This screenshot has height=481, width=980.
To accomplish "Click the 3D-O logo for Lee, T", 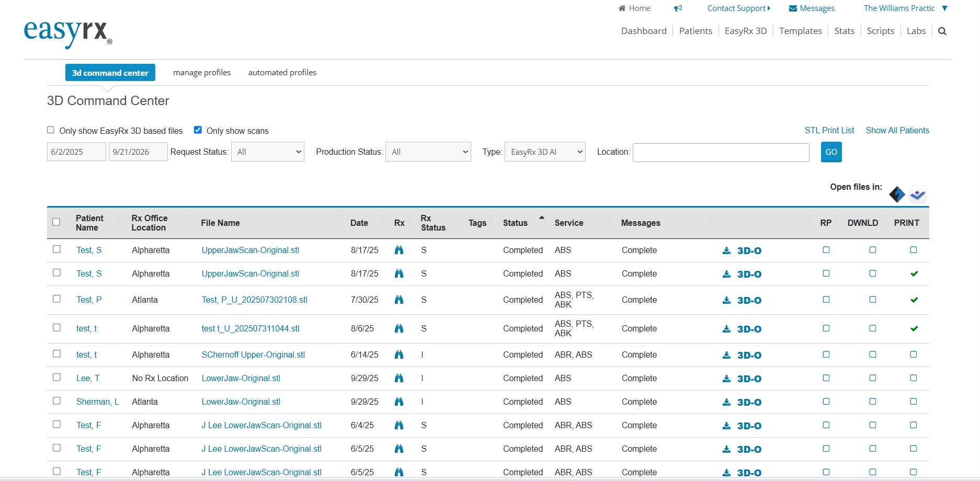I will 749,379.
